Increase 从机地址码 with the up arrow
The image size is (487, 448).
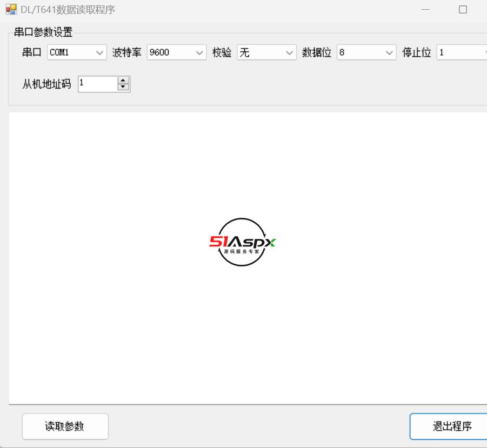click(123, 80)
